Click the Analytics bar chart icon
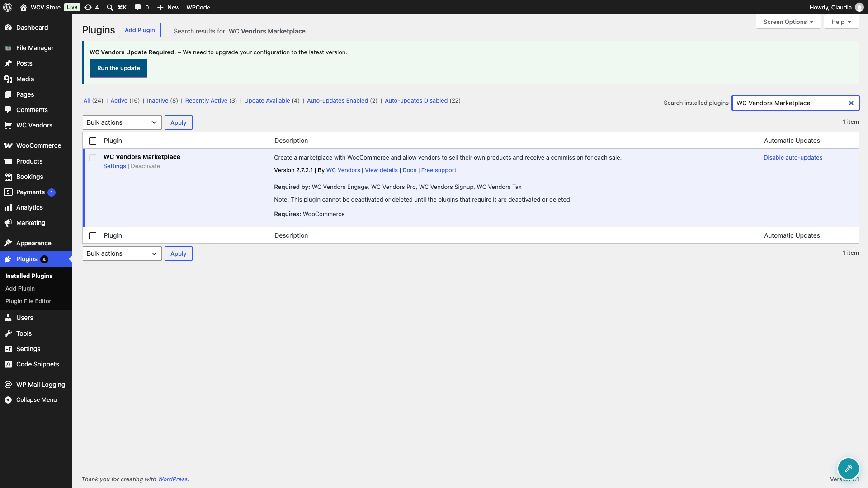 point(8,207)
